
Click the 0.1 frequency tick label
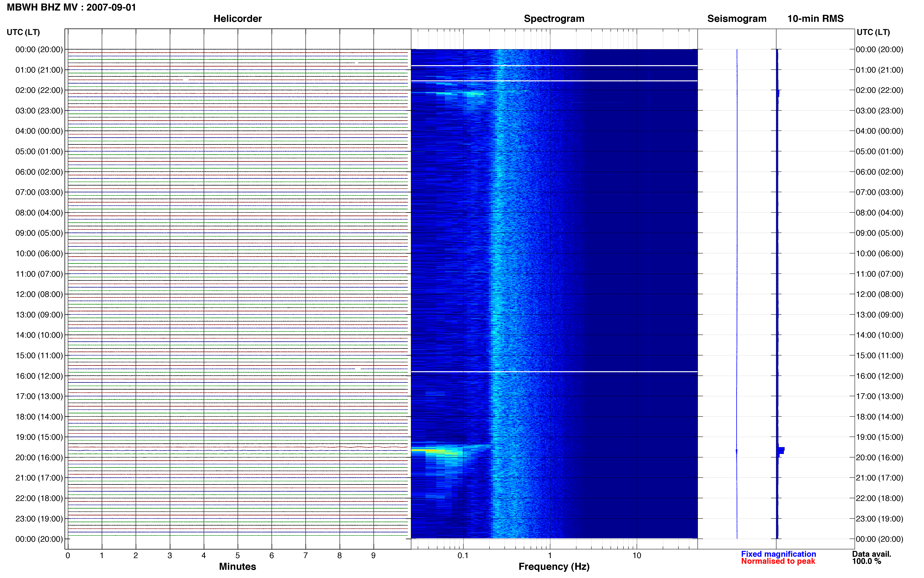463,555
